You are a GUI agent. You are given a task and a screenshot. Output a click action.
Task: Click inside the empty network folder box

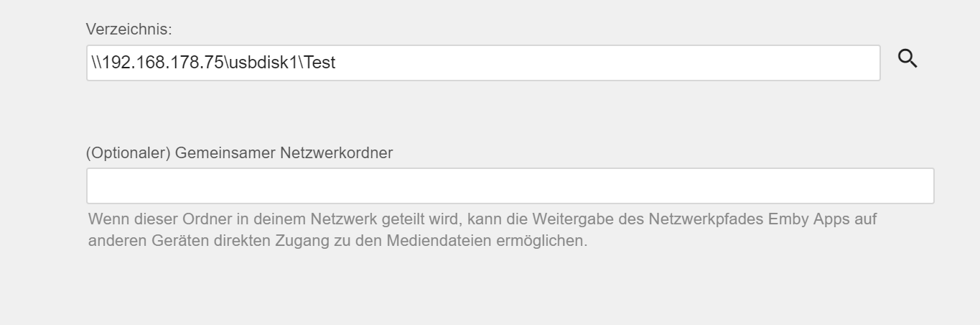click(510, 186)
